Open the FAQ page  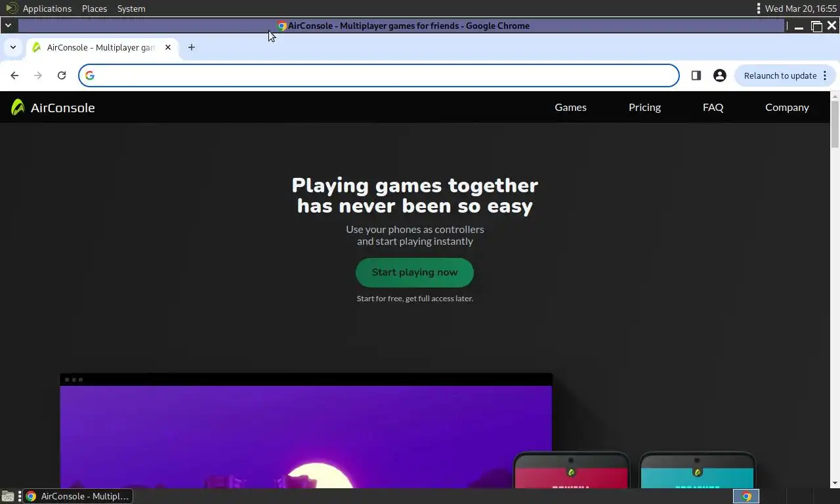713,107
